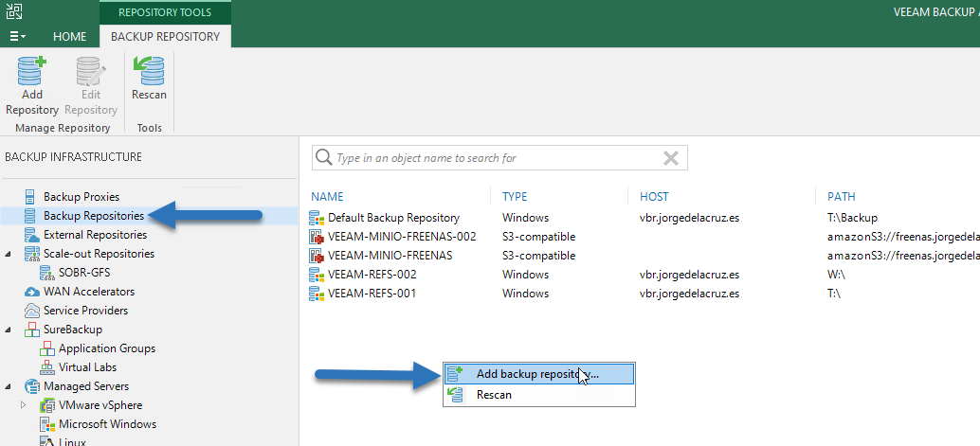The height and width of the screenshot is (446, 980).
Task: Click the Veeam logo icon in title bar
Action: coord(14,10)
